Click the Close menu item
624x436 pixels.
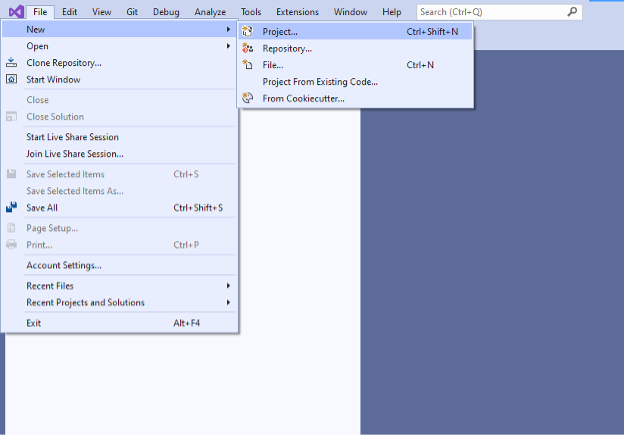(x=119, y=100)
